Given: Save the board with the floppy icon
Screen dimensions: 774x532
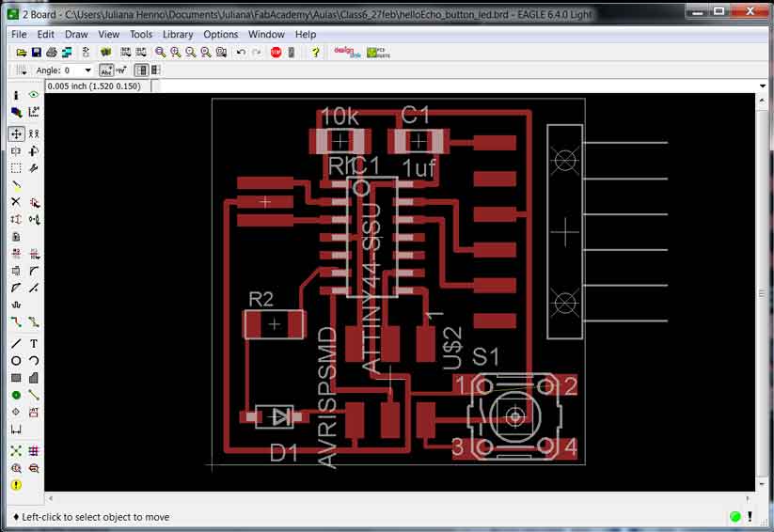Looking at the screenshot, I should (36, 53).
